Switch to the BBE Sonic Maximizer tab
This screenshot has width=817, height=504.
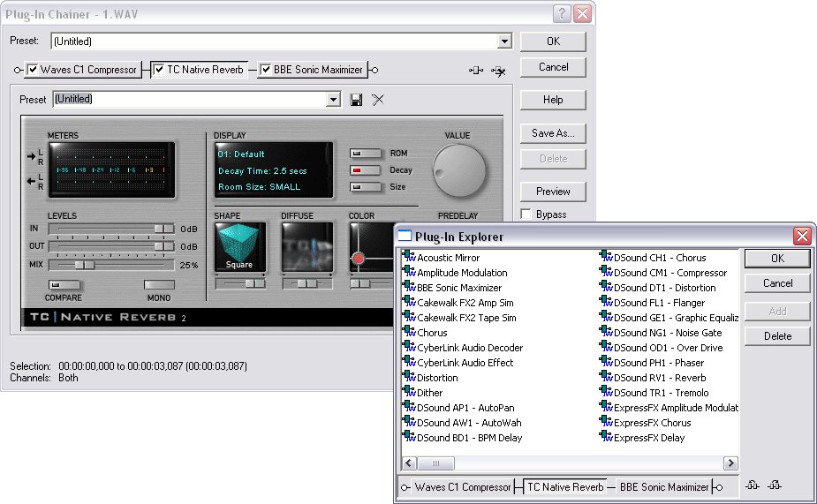tap(313, 70)
